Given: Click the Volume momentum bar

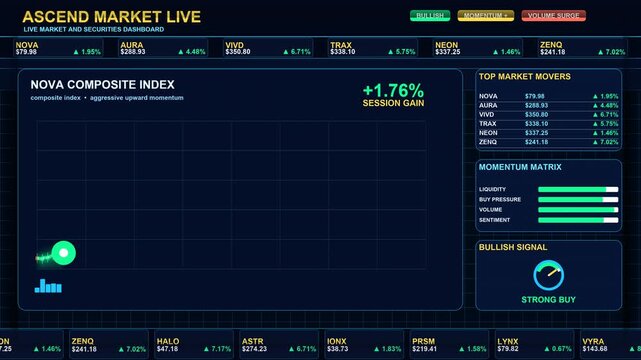Looking at the screenshot, I should click(578, 210).
